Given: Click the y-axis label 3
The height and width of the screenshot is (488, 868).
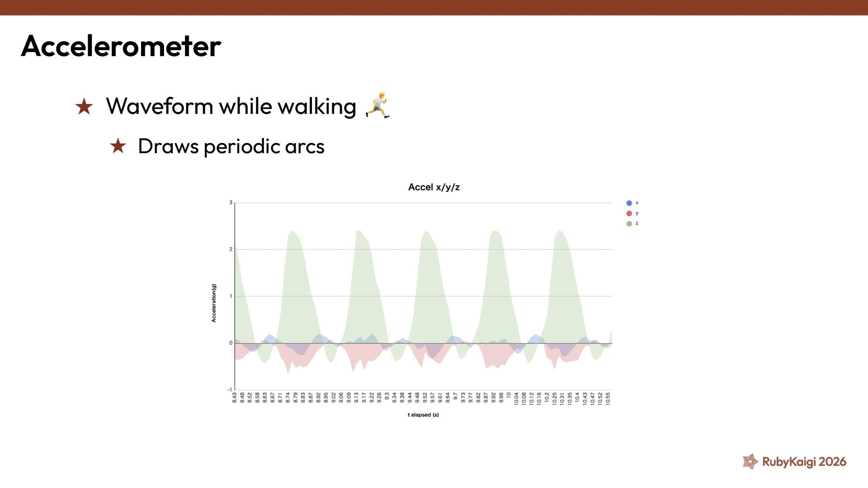Looking at the screenshot, I should [231, 202].
